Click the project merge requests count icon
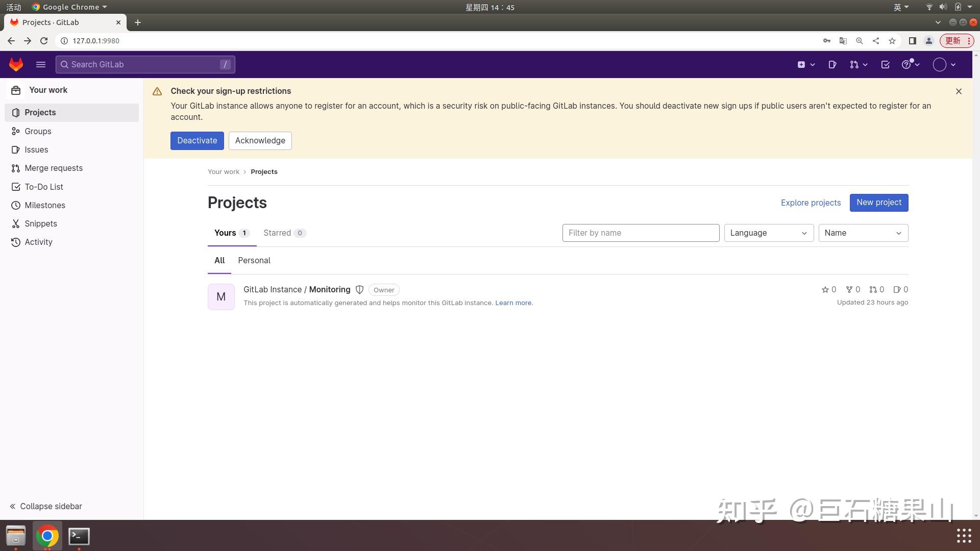Screen dimensions: 980x551 (873, 290)
